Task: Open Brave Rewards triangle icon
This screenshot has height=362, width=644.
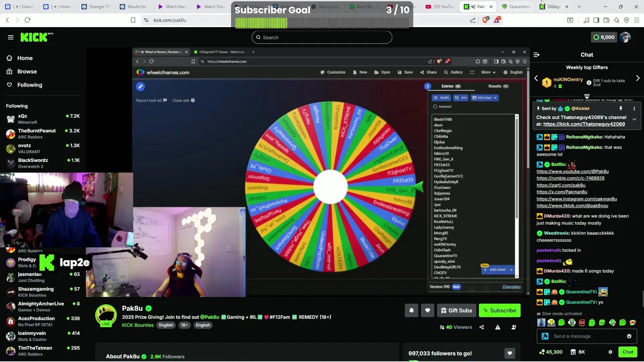Action: pyautogui.click(x=497, y=20)
